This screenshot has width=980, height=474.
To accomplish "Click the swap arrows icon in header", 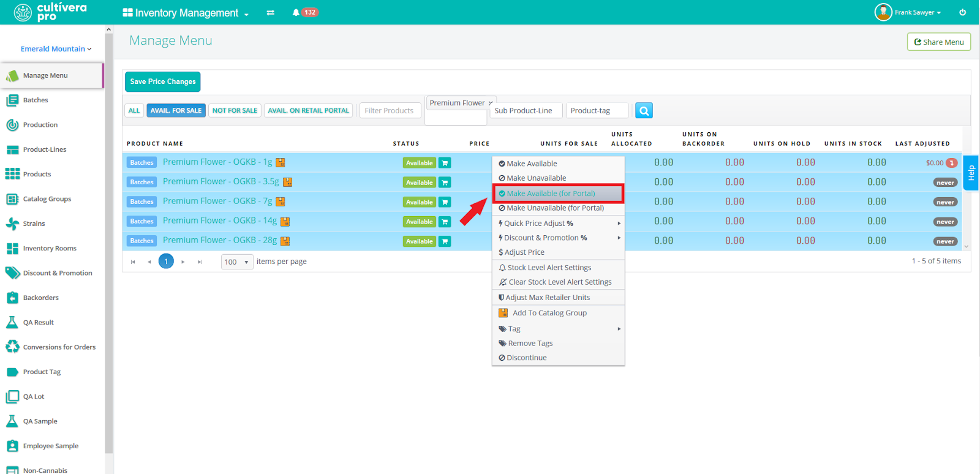I will click(x=270, y=12).
